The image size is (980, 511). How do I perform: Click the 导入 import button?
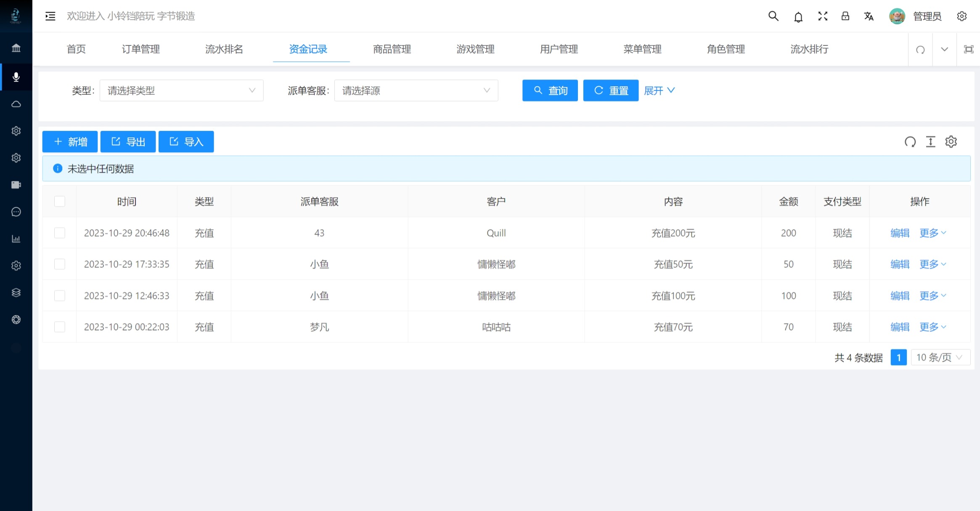[186, 142]
